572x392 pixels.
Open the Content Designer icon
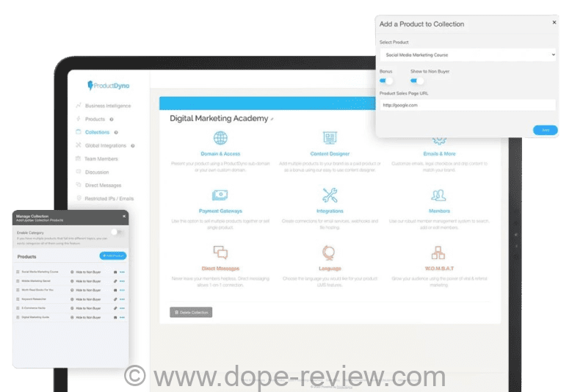point(330,138)
